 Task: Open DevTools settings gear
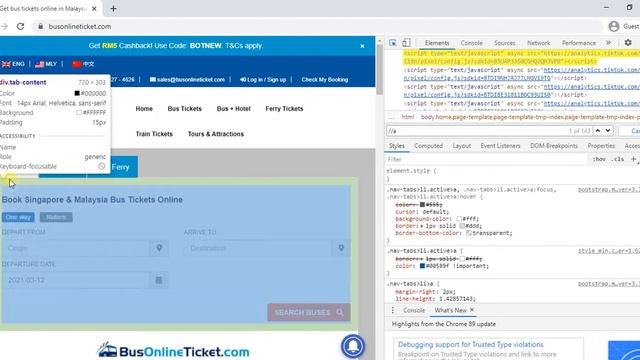628,42
